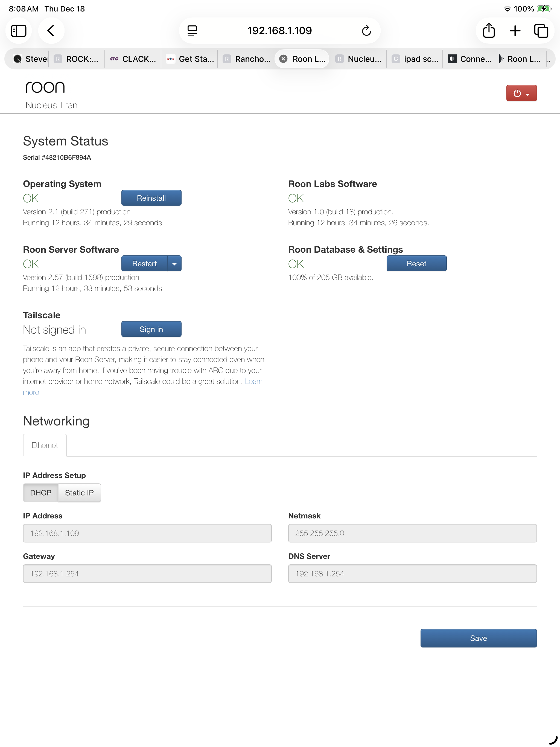
Task: Click the Reinstall operating system button
Action: pyautogui.click(x=151, y=198)
